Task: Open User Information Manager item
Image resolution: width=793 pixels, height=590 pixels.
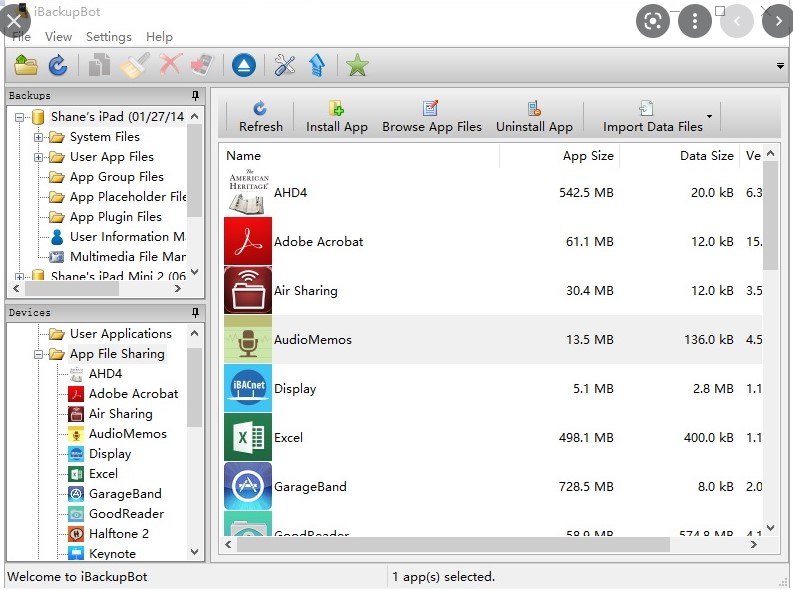Action: click(127, 237)
